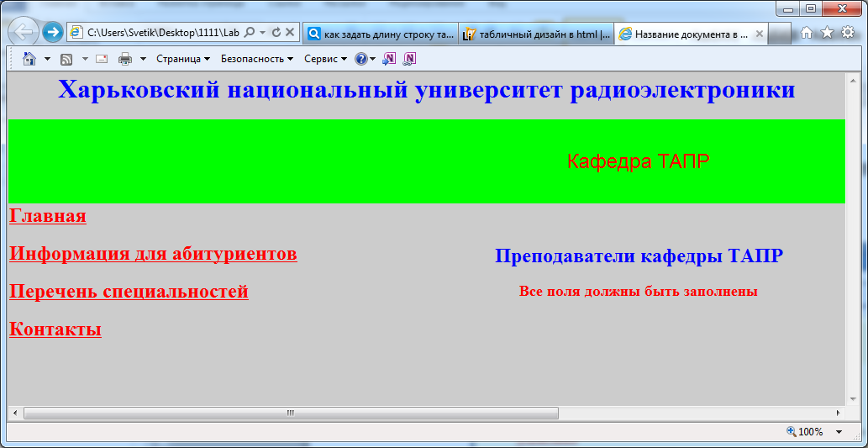This screenshot has height=448, width=868.
Task: Open the Сервис menu
Action: tap(326, 59)
